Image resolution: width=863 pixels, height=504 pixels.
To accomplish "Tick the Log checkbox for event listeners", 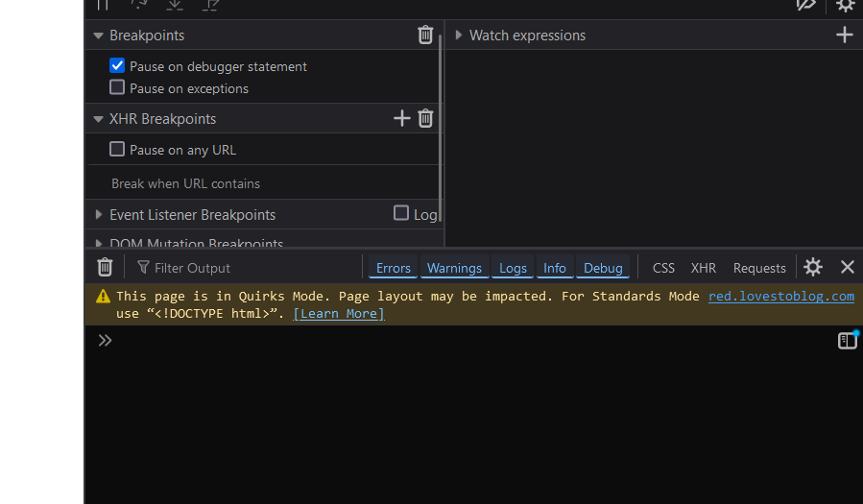I will tap(401, 213).
